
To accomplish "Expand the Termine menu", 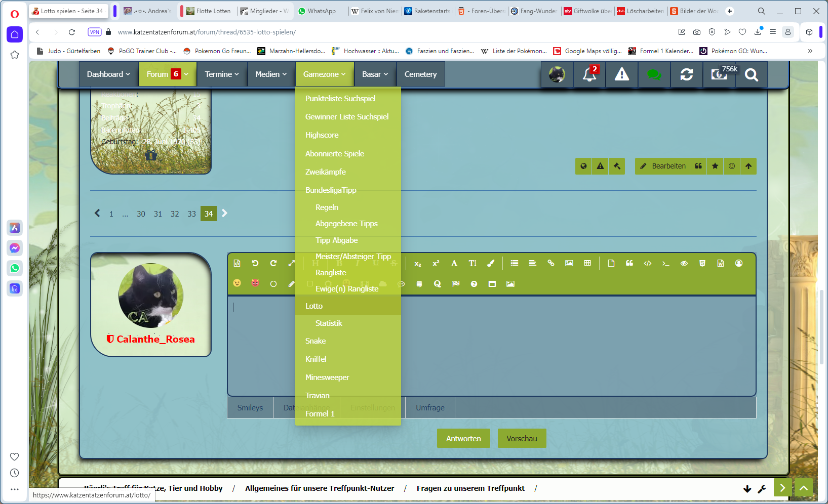I will pyautogui.click(x=222, y=74).
